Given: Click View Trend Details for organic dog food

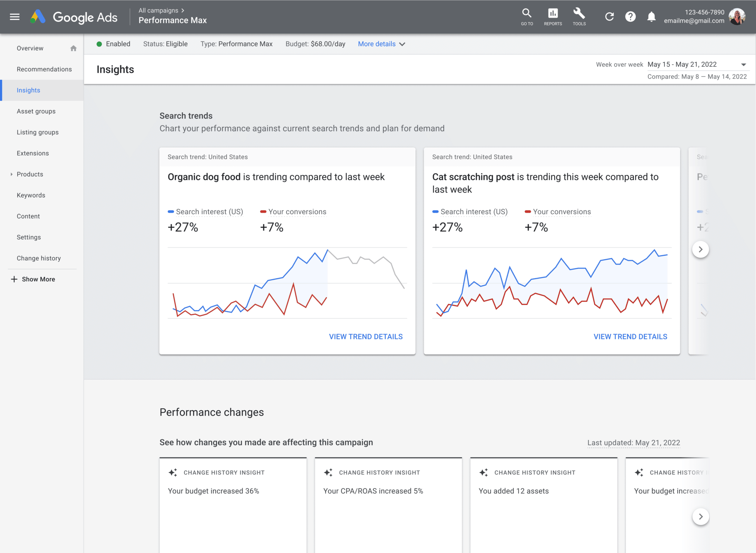Looking at the screenshot, I should pyautogui.click(x=366, y=336).
